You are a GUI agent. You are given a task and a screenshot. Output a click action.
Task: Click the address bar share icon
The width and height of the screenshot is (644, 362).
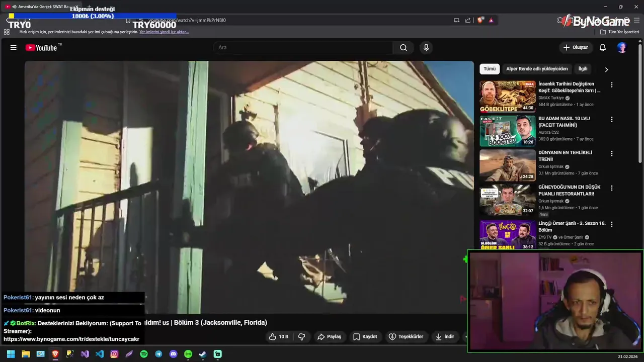(x=468, y=20)
